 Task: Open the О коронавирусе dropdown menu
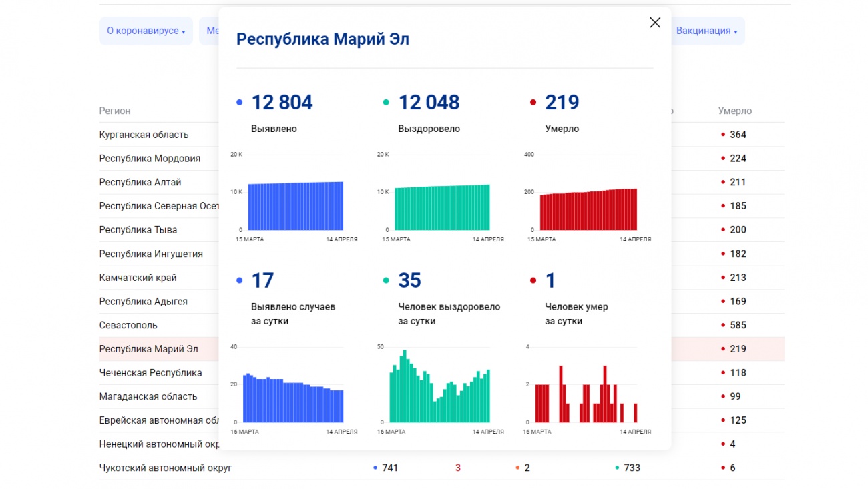coord(146,31)
